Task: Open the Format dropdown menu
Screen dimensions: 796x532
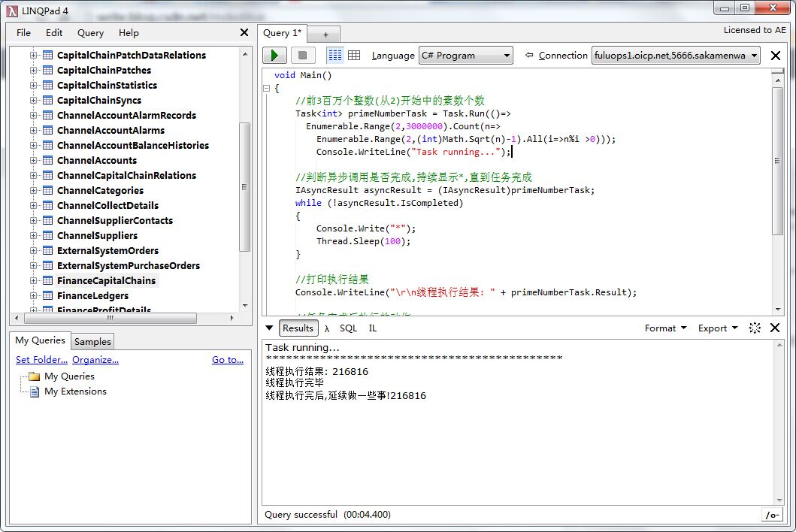Action: tap(665, 328)
